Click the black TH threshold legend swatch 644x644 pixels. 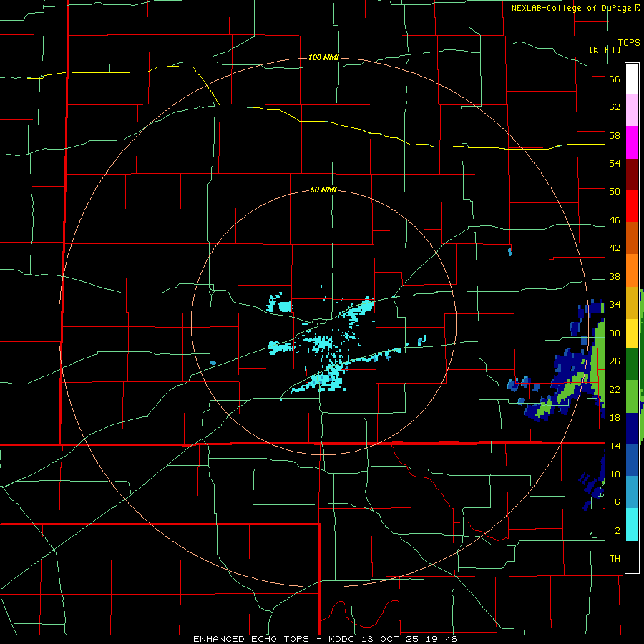click(x=632, y=557)
